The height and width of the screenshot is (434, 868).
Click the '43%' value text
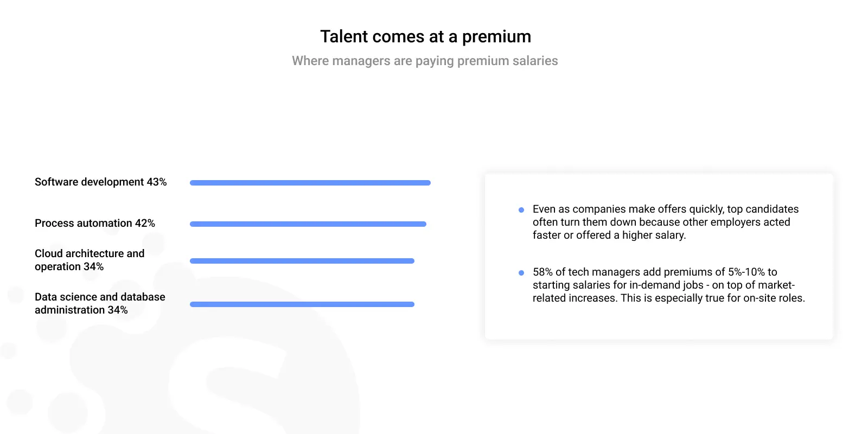(x=157, y=182)
